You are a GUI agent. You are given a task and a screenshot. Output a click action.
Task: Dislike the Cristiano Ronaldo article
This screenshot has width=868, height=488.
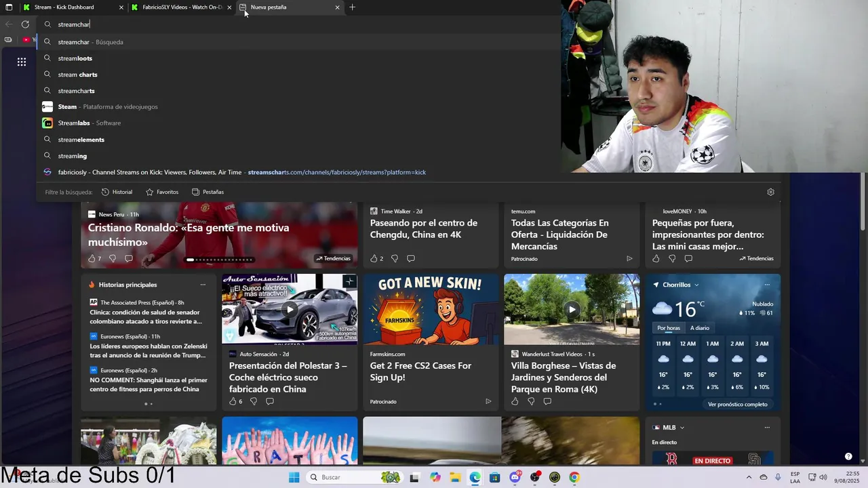pyautogui.click(x=113, y=258)
